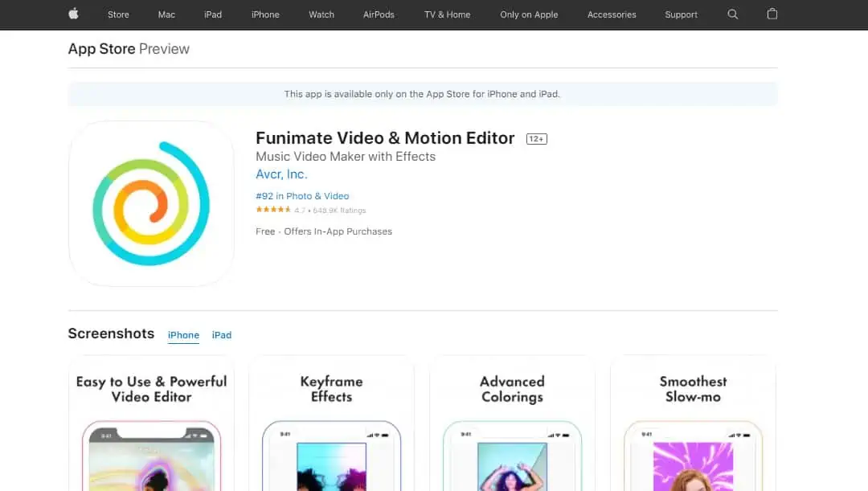Viewport: 868px width, 491px height.
Task: Open Easy to Use & Powerful Video Editor screenshot
Action: 151,423
